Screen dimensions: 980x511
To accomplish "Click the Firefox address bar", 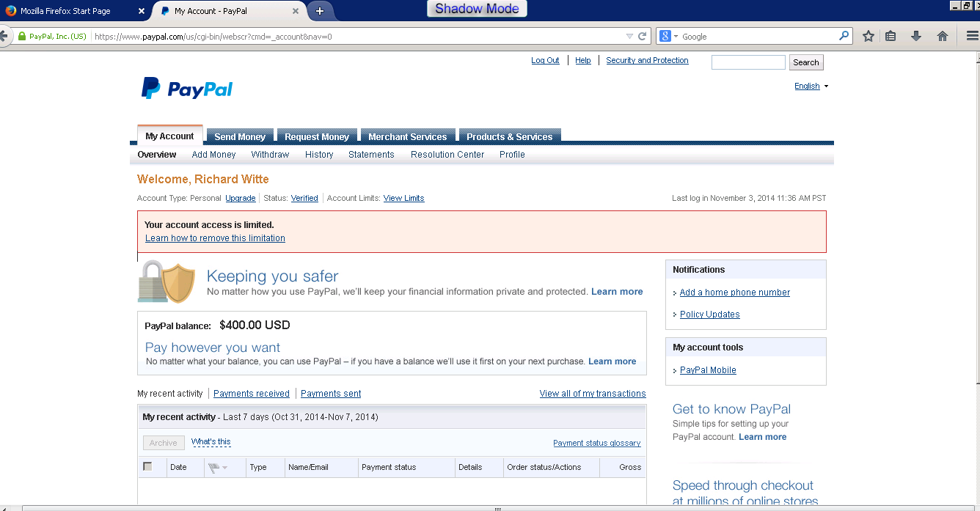I will point(358,36).
